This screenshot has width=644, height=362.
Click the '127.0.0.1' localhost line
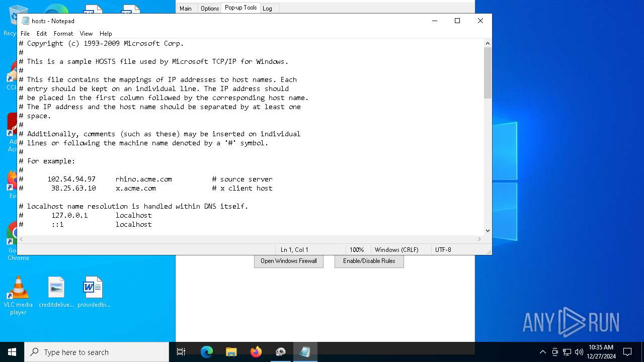click(86, 215)
